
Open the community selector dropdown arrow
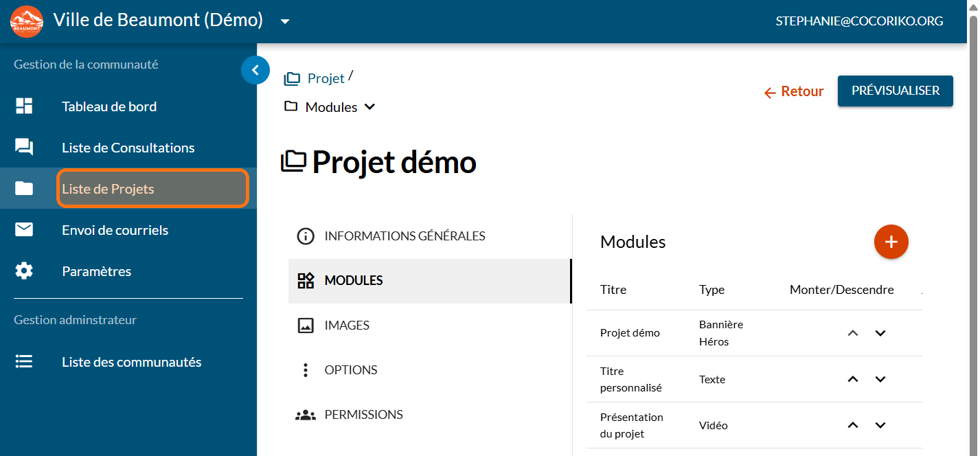coord(285,21)
